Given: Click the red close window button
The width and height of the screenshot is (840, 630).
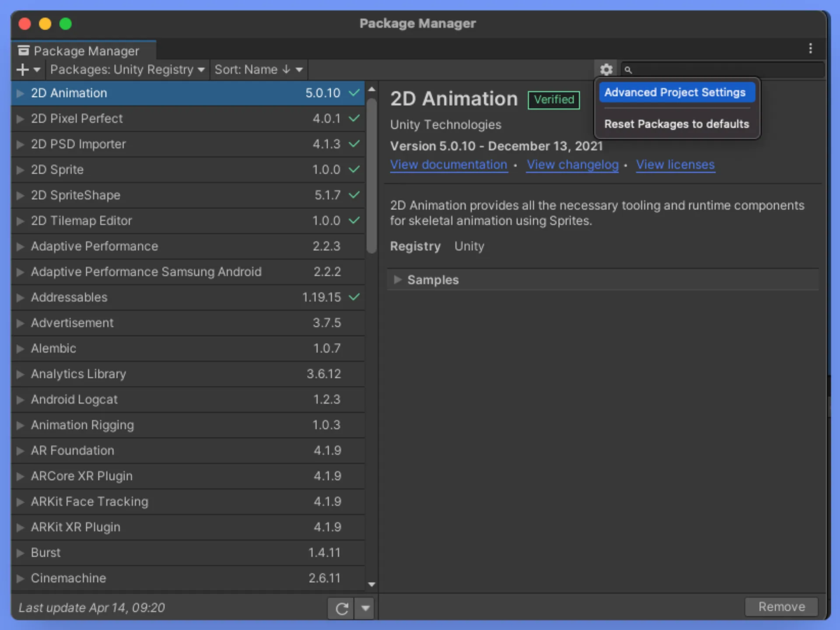Looking at the screenshot, I should click(25, 24).
